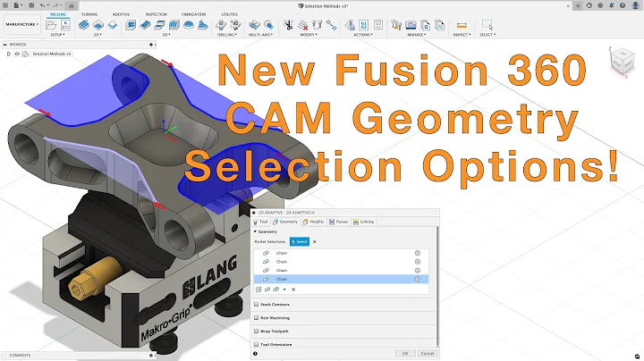
Task: Click the first blue 2D milling icon
Action: [84, 25]
